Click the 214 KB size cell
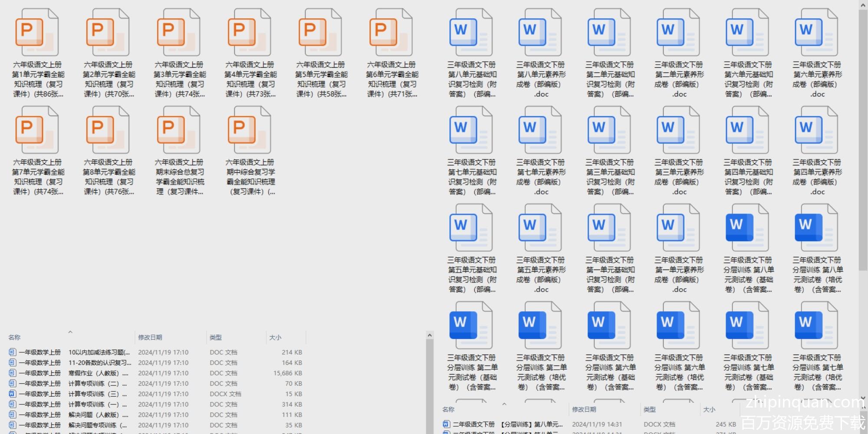This screenshot has height=434, width=868. [x=292, y=352]
